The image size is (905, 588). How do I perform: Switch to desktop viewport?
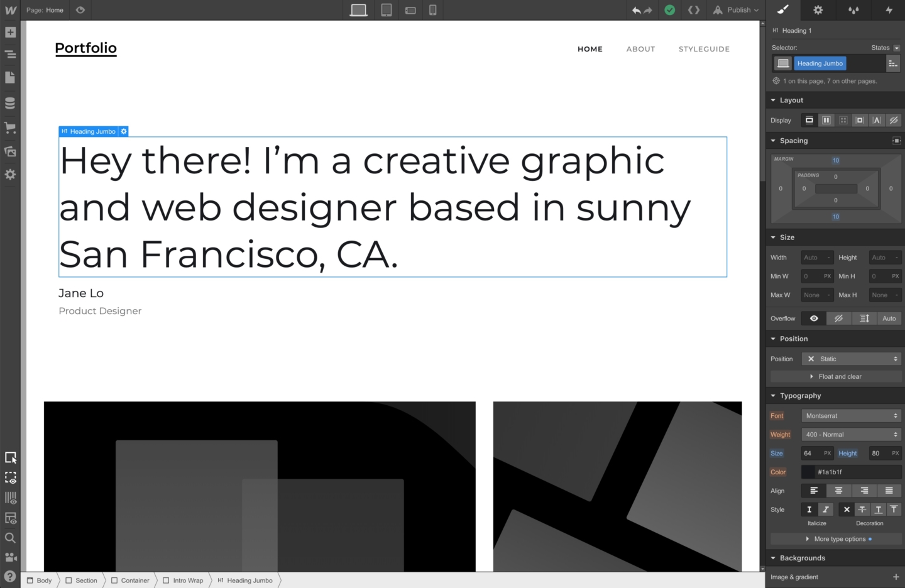[359, 10]
